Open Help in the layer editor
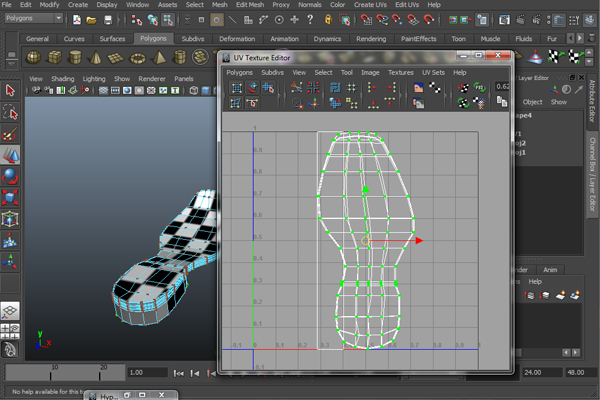 coord(535,281)
